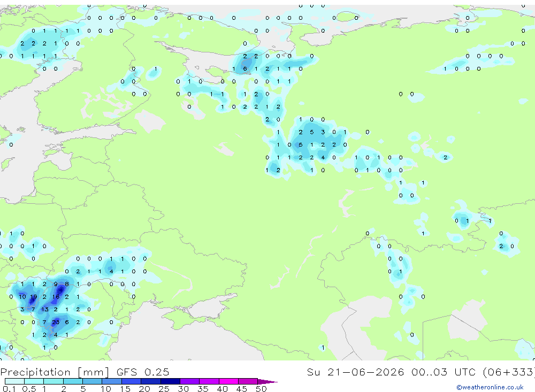Click the 45–50 mm legend color swatch

click(248, 381)
